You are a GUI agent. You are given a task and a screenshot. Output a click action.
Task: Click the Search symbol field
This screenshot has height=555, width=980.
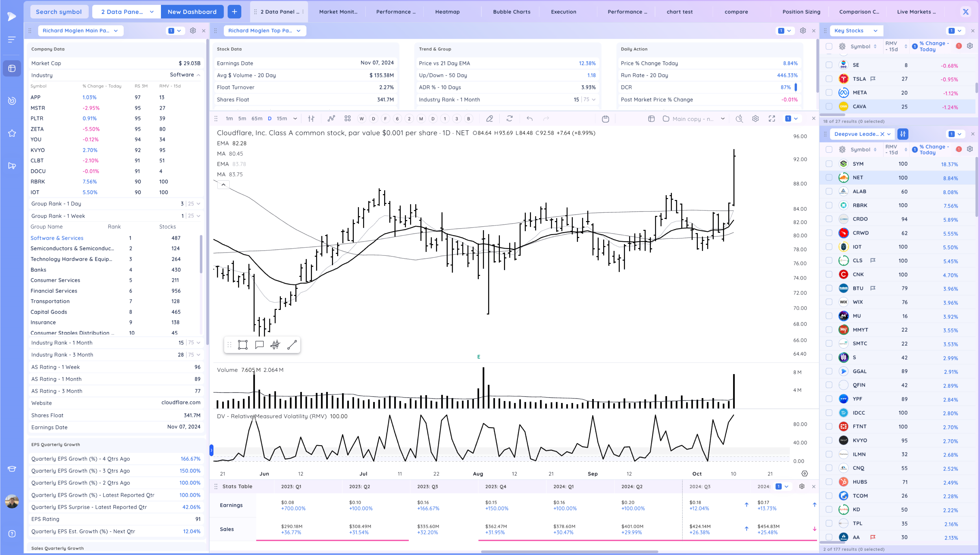pyautogui.click(x=59, y=12)
